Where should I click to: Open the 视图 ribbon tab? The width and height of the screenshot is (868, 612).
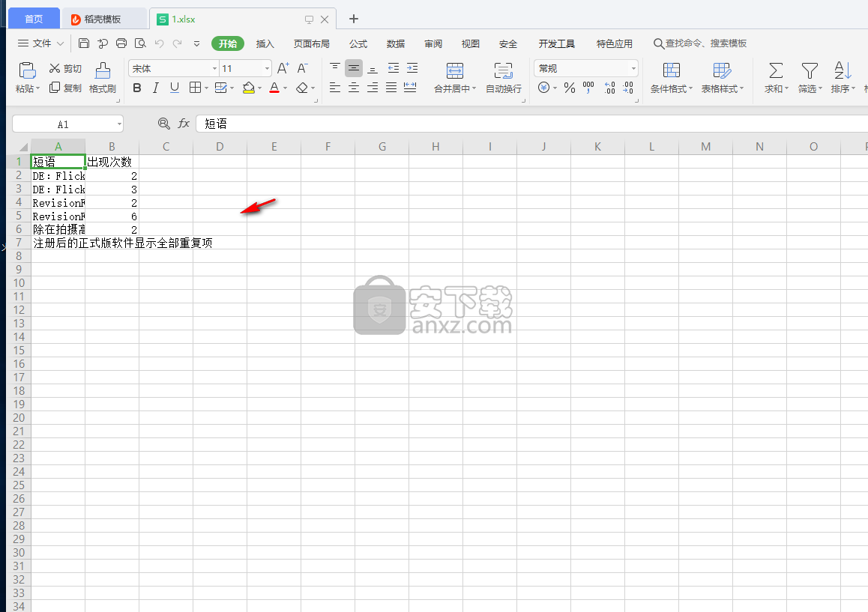471,43
